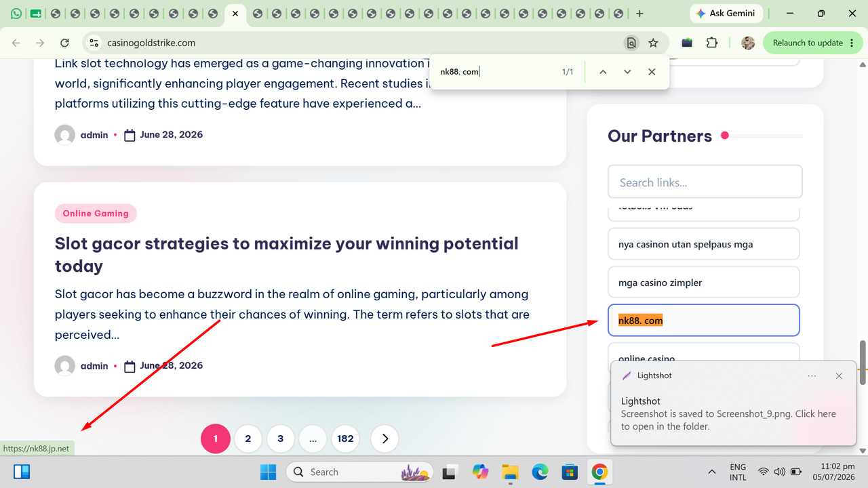Image resolution: width=868 pixels, height=488 pixels.
Task: Open the WhatsApp pinned tab
Action: pos(16,14)
